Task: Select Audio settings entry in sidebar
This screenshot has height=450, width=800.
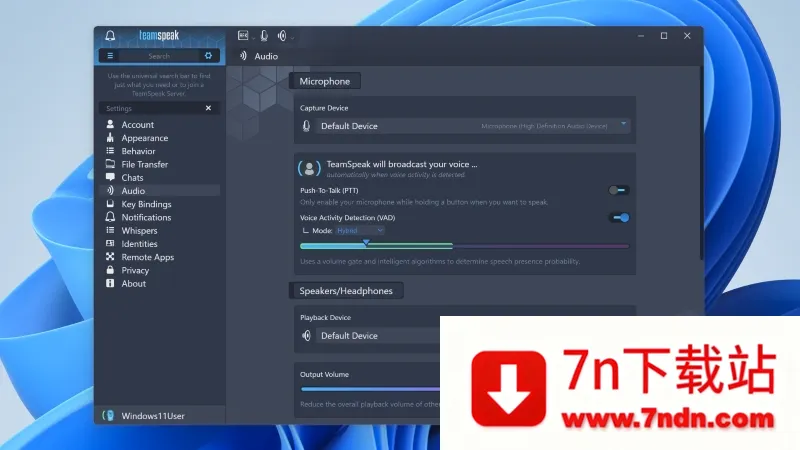Action: click(x=159, y=191)
